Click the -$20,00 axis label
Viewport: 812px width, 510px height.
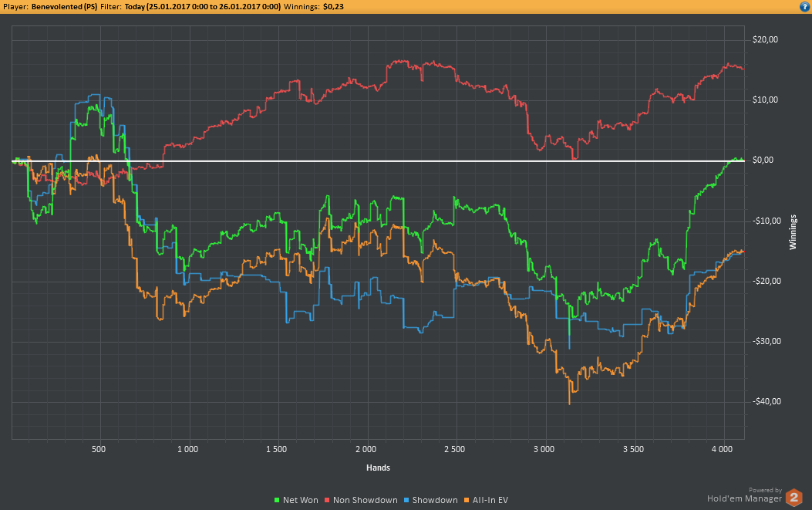(767, 281)
